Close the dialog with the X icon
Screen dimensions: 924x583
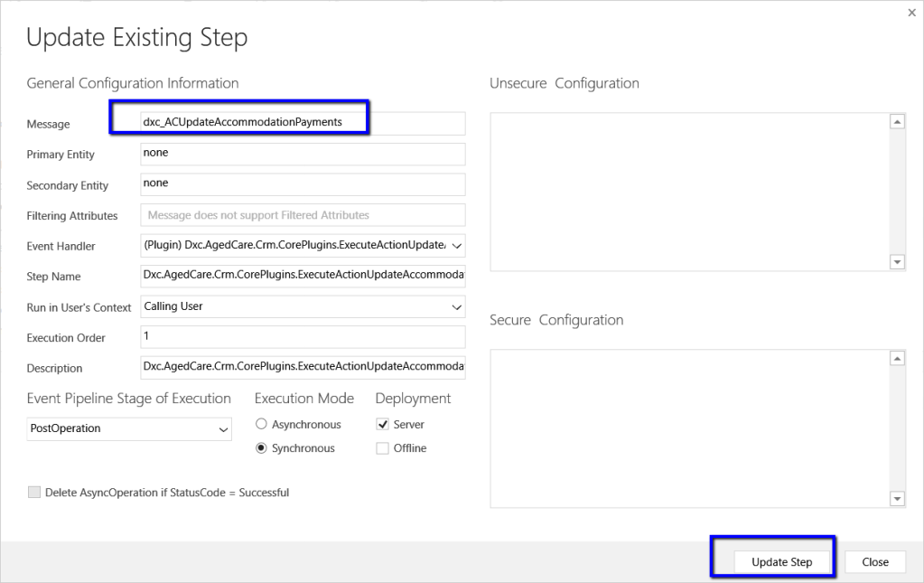910,13
